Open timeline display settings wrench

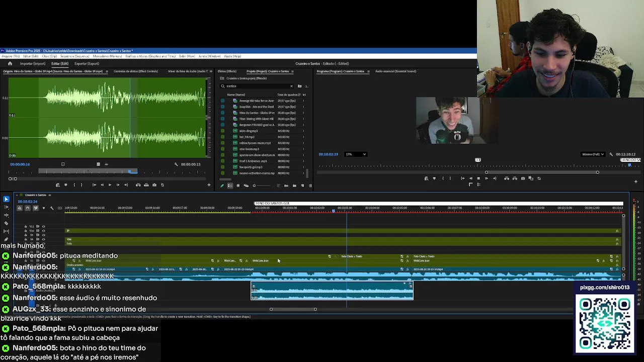coord(51,208)
